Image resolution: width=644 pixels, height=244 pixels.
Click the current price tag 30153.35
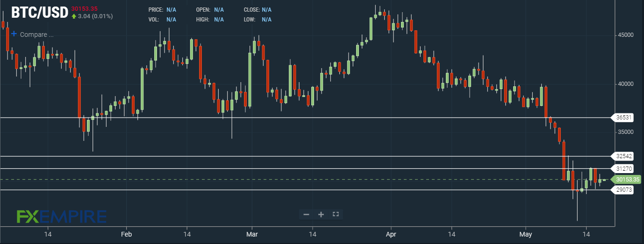pyautogui.click(x=626, y=180)
